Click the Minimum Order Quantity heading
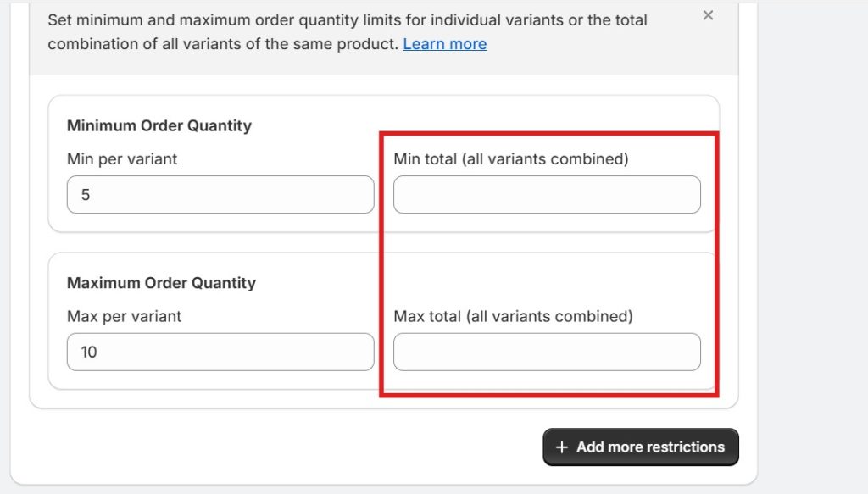The image size is (868, 494). (159, 125)
